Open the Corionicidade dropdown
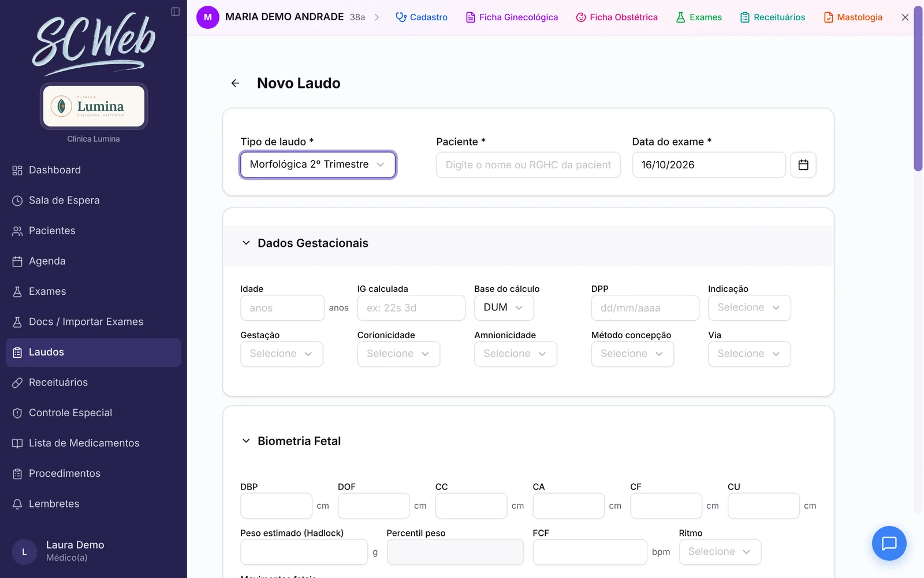This screenshot has width=924, height=578. pyautogui.click(x=398, y=354)
